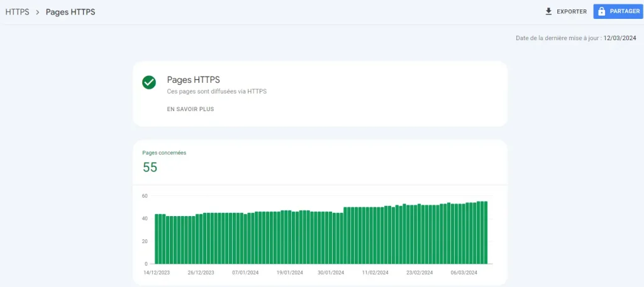644x287 pixels.
Task: Click the Pages HTTPS breadcrumb title
Action: click(70, 12)
